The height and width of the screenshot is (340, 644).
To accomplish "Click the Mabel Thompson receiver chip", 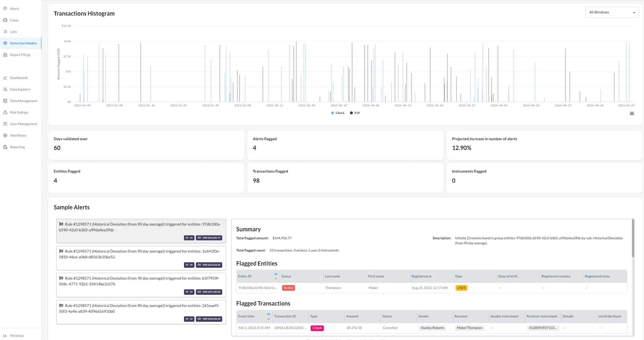I will [x=469, y=328].
